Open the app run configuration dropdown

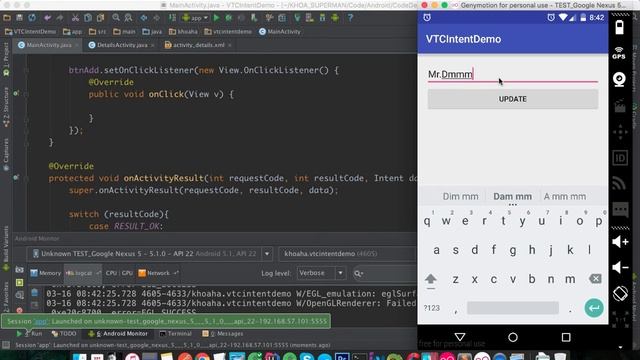pyautogui.click(x=196, y=18)
